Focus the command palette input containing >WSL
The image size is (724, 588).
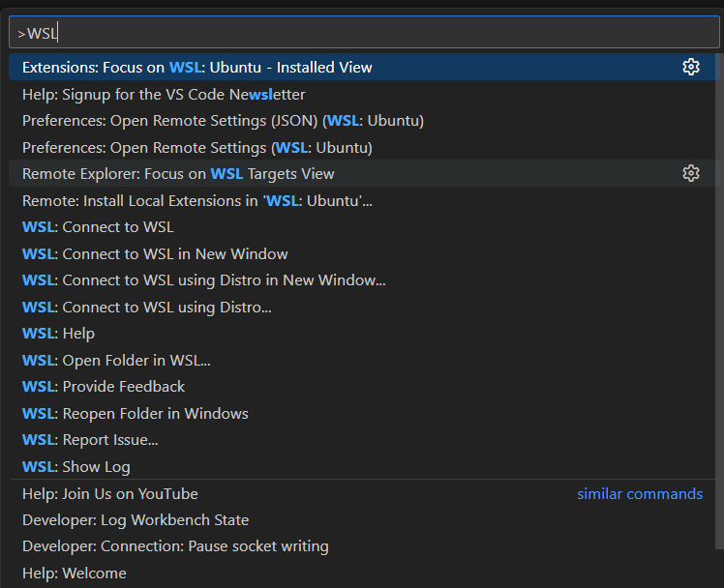[x=364, y=33]
